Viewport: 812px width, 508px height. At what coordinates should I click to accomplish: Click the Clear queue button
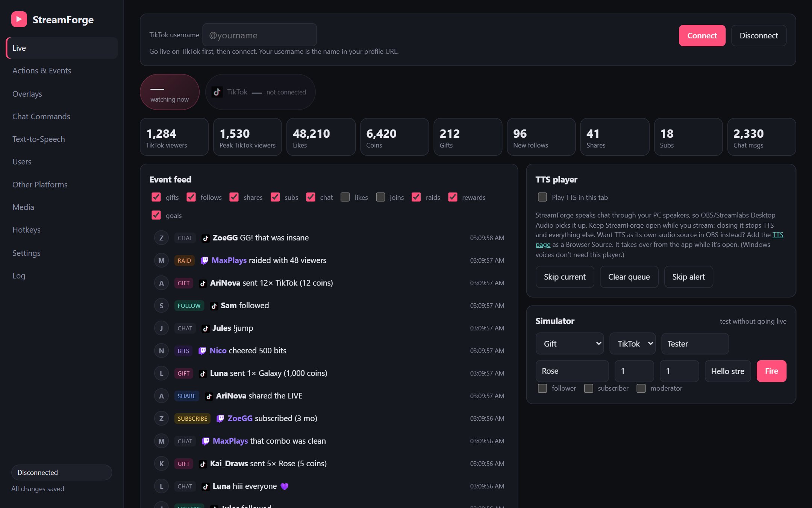[x=629, y=277]
